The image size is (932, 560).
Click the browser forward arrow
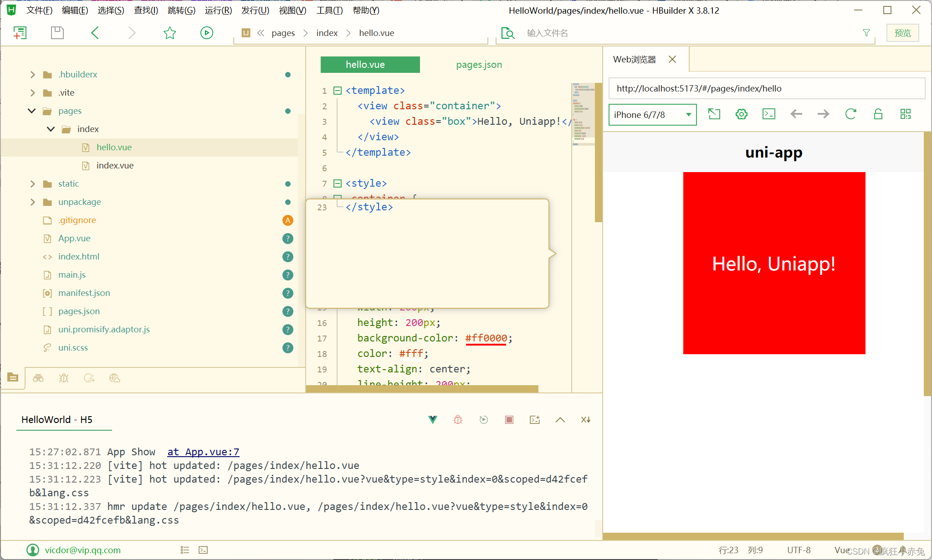tap(824, 114)
